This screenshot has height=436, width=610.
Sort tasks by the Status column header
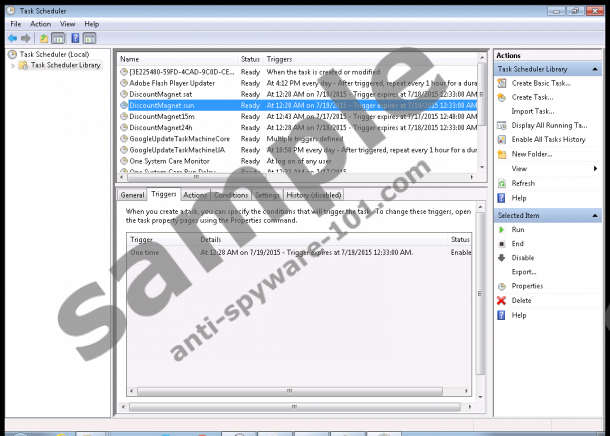pyautogui.click(x=250, y=59)
